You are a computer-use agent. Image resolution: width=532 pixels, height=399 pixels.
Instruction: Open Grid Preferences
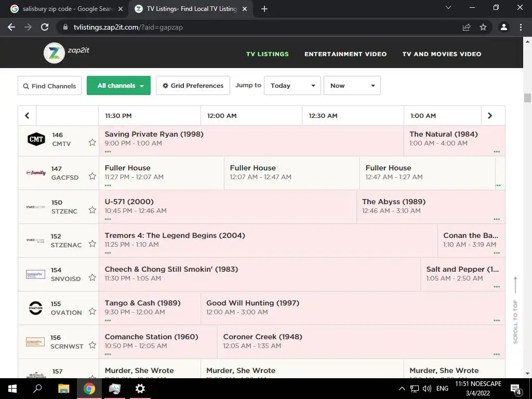point(193,86)
